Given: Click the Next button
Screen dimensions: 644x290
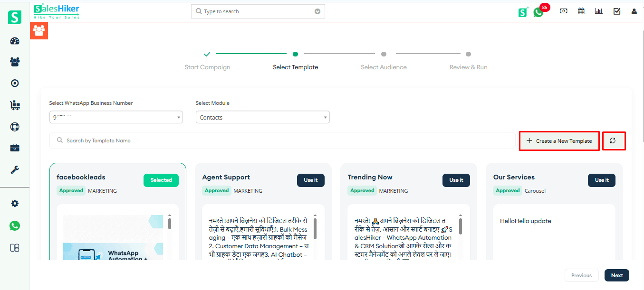Looking at the screenshot, I should (616, 275).
